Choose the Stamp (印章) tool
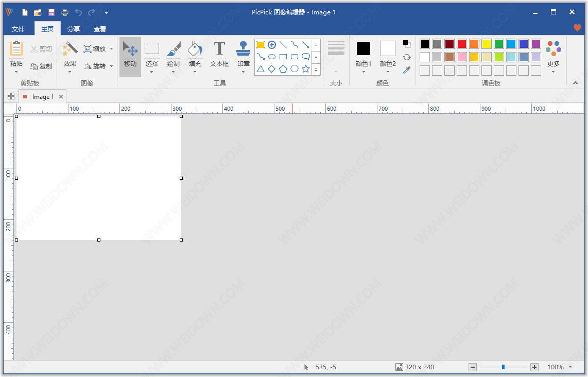The image size is (588, 377). (x=244, y=57)
